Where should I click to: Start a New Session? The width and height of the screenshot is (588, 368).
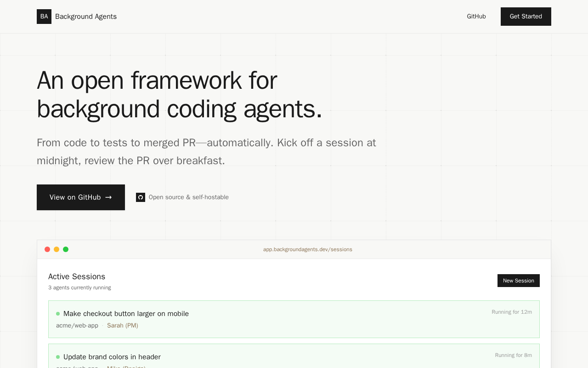(x=519, y=281)
